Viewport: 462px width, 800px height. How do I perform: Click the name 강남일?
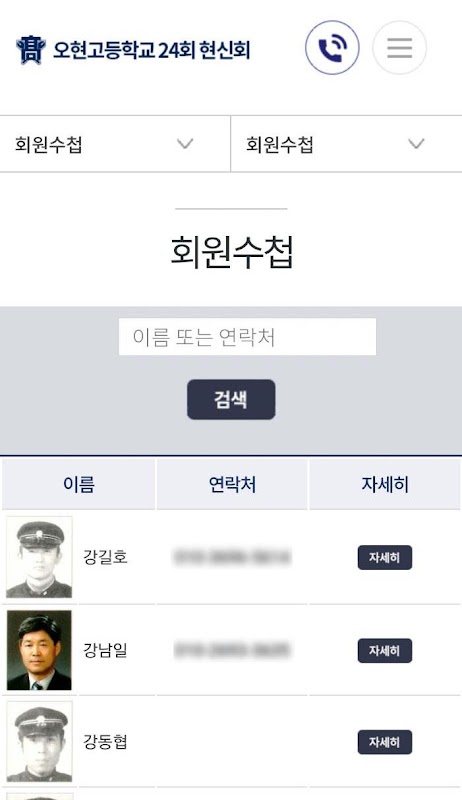click(105, 650)
